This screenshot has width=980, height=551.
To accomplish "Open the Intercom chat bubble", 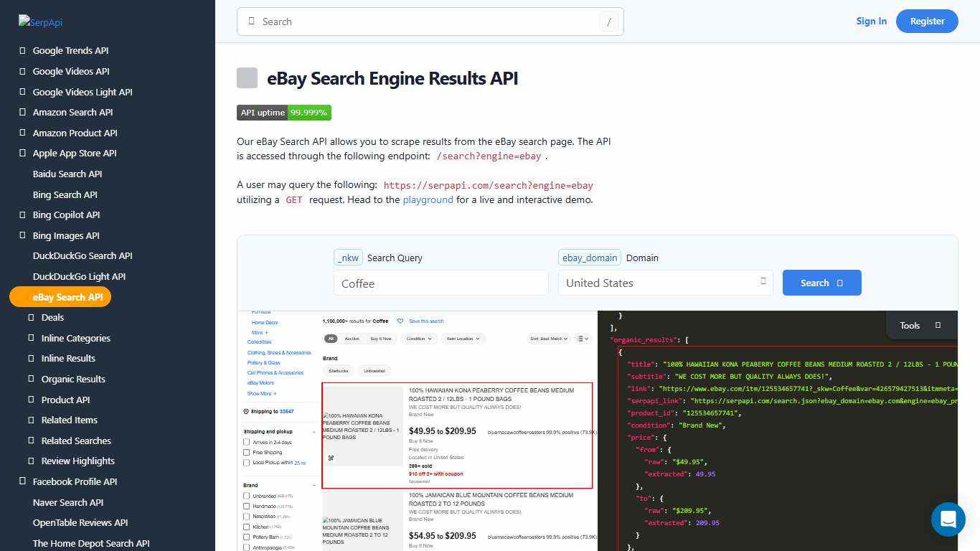I will [x=948, y=519].
